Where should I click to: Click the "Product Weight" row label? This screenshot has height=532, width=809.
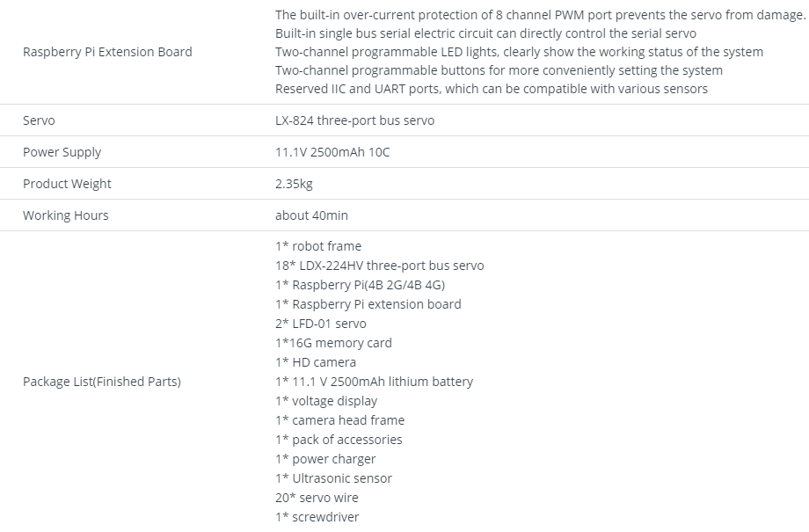67,184
